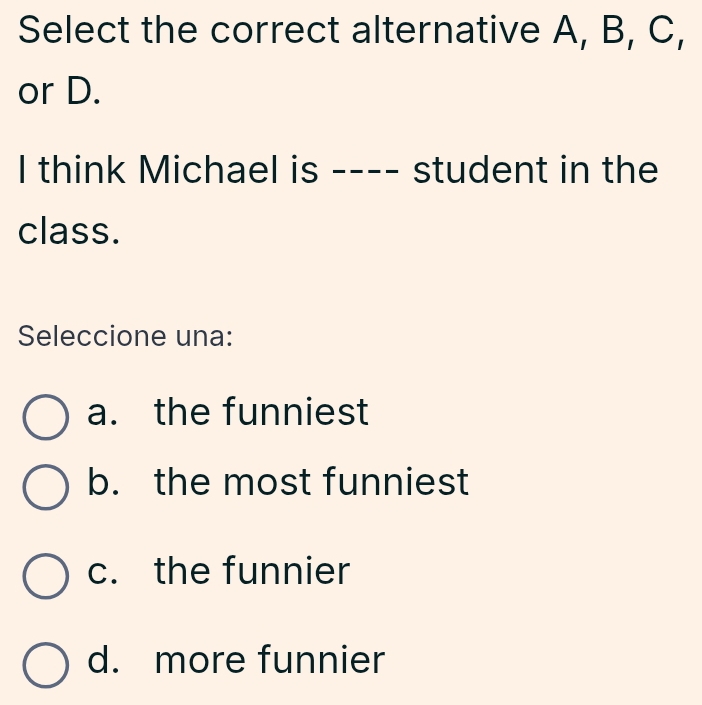Click the "Seleccione una:" prompt label

[x=126, y=334]
